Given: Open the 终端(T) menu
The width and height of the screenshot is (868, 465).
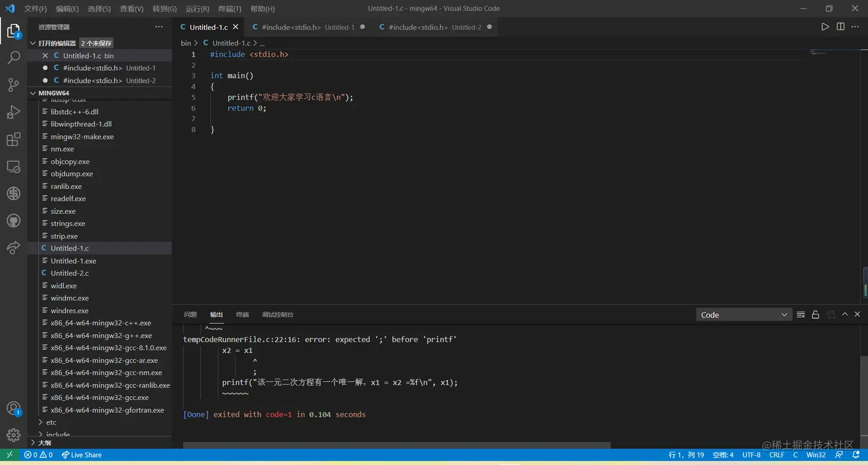Looking at the screenshot, I should pos(230,9).
